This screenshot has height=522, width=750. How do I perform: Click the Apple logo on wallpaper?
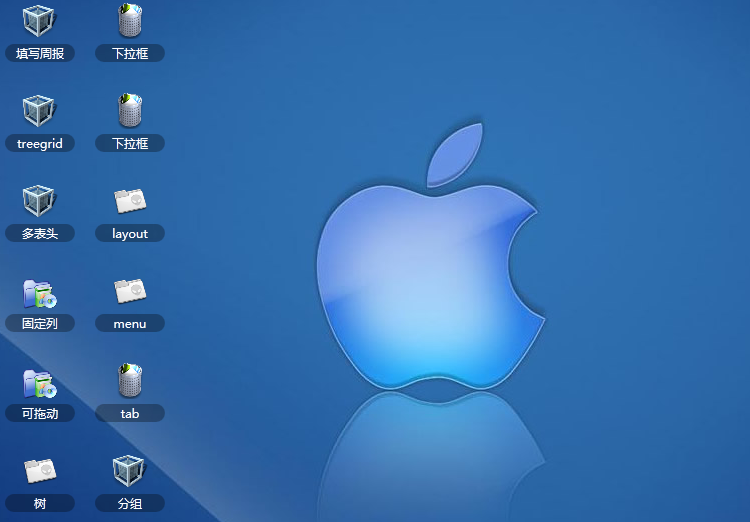[429, 256]
